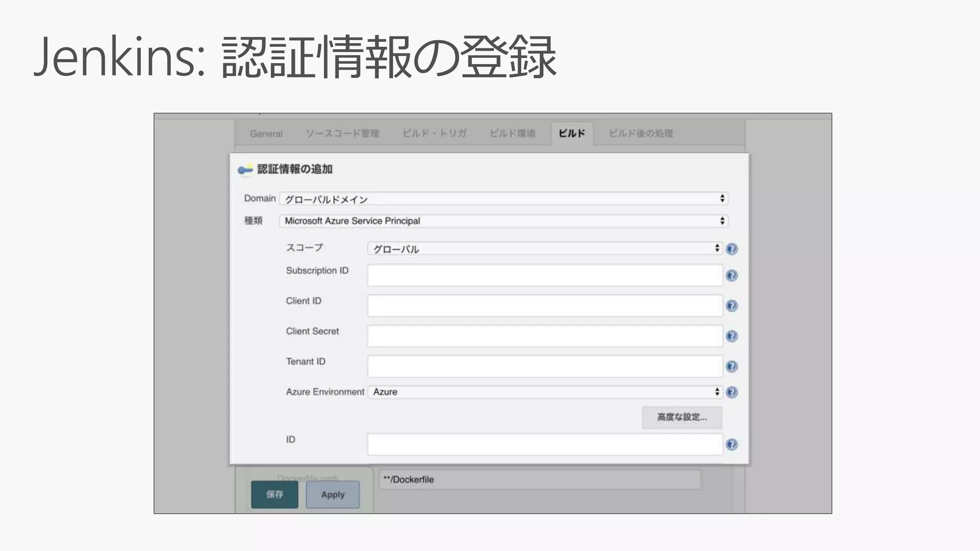Click help icon next to スコープ dropdown
The width and height of the screenshot is (980, 551).
pyautogui.click(x=732, y=249)
